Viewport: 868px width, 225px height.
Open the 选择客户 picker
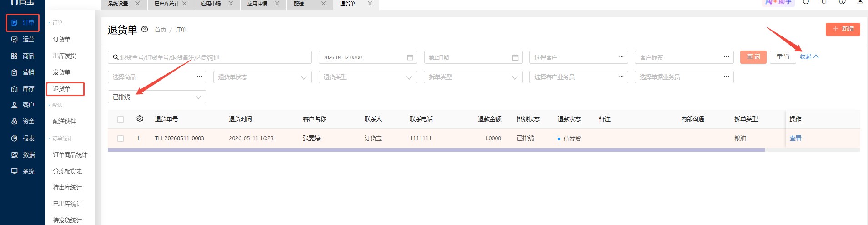pyautogui.click(x=579, y=57)
